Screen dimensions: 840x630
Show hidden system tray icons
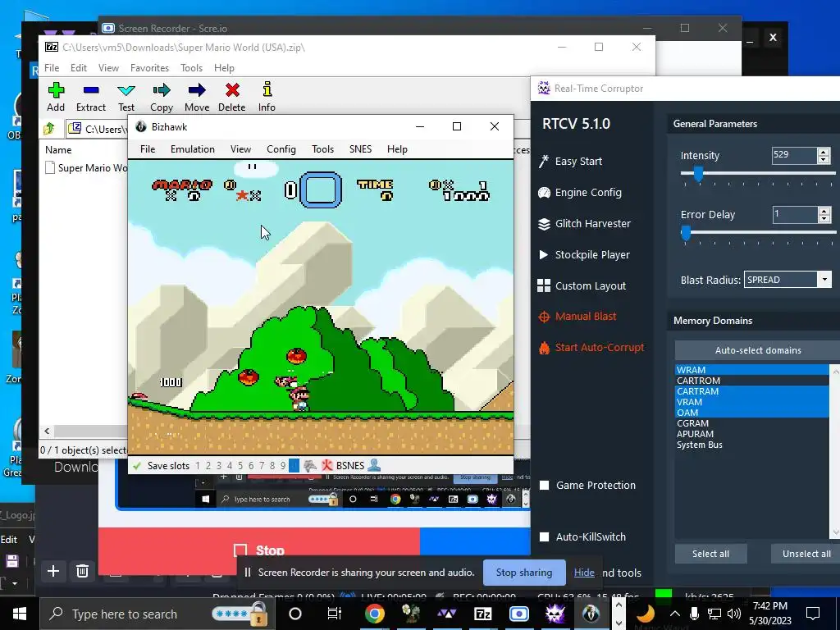(674, 614)
